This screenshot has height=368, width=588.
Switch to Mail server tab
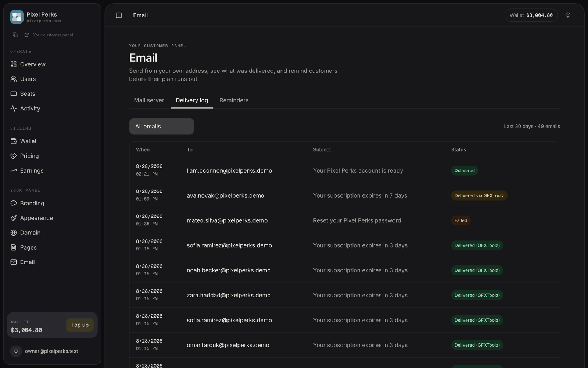pyautogui.click(x=149, y=100)
